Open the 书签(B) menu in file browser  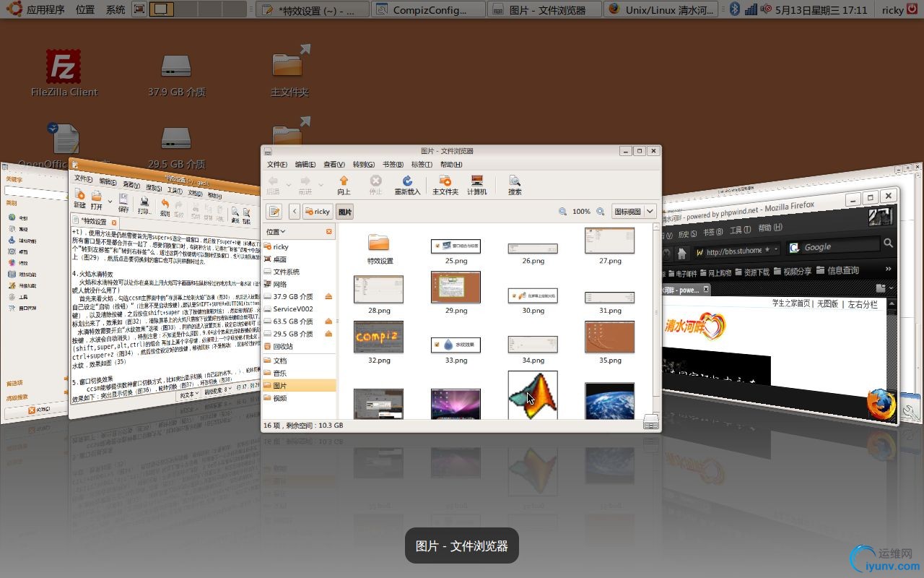point(393,165)
